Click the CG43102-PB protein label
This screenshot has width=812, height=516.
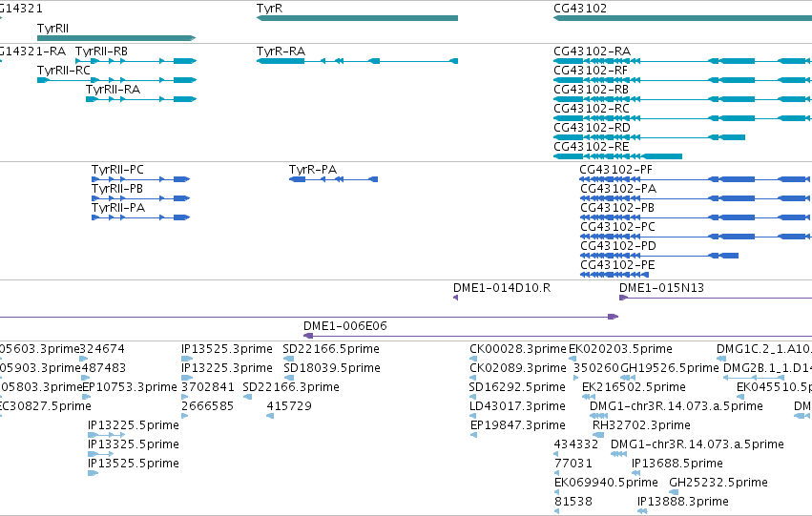617,208
